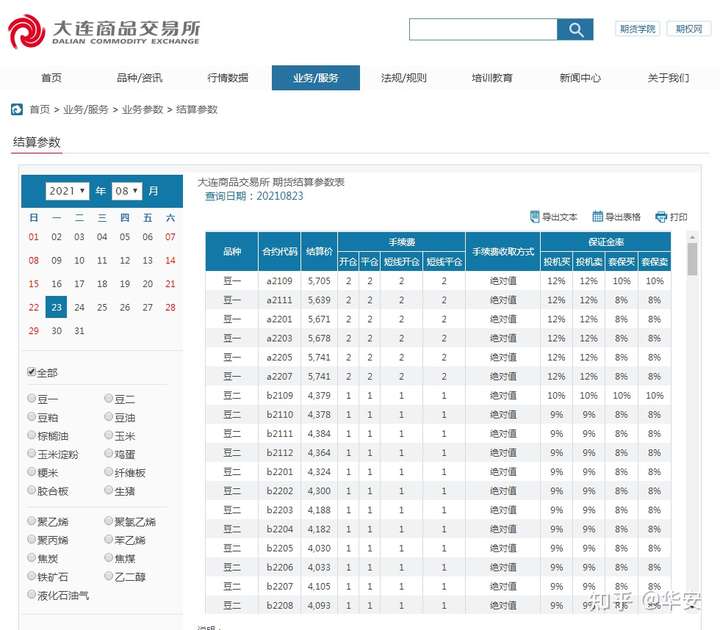Click contract code a2109 cell

point(279,281)
